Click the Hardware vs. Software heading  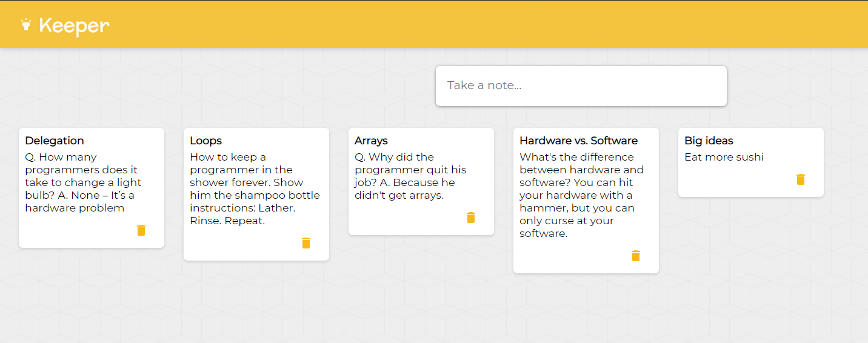pos(579,141)
